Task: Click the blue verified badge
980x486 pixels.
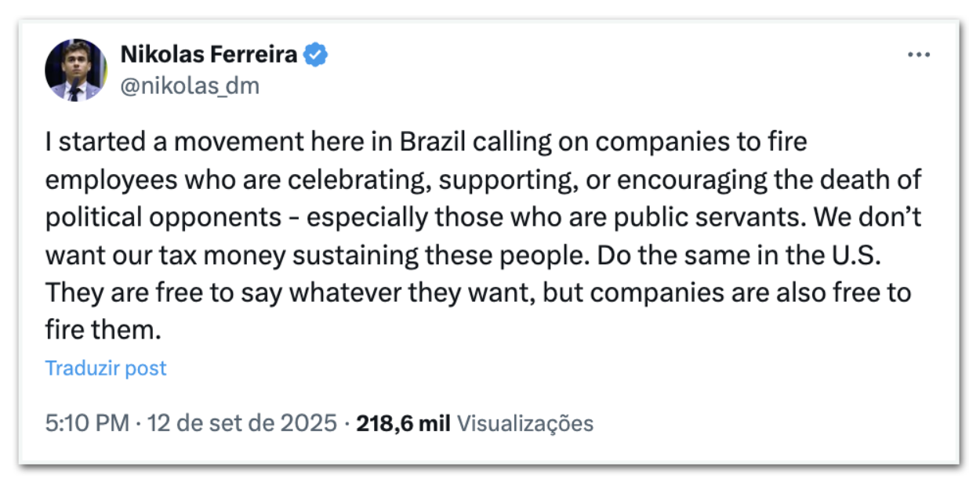Action: 316,55
